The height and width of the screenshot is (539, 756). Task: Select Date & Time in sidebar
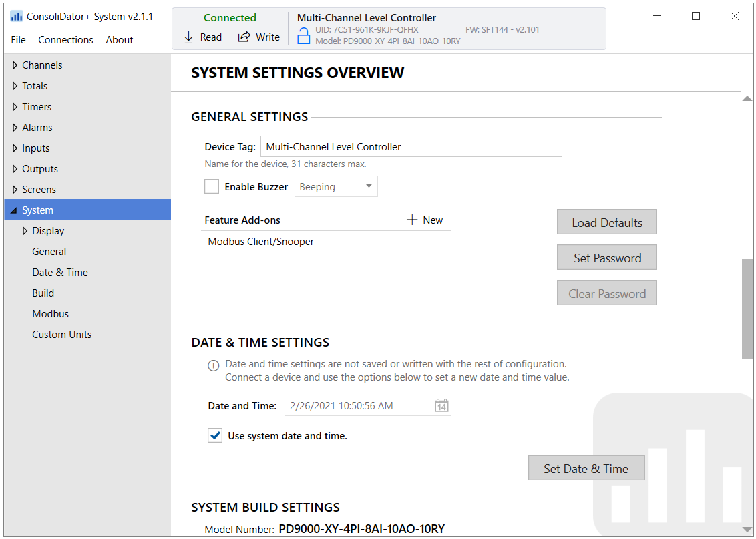click(60, 273)
